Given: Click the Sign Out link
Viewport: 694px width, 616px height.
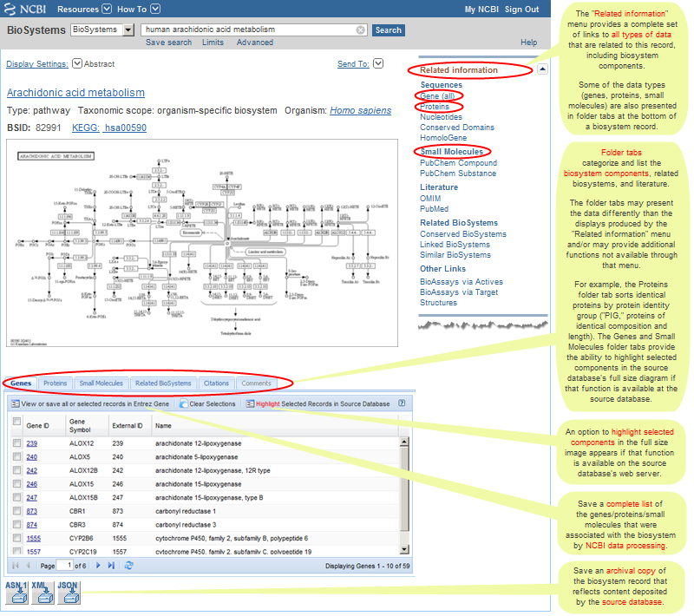Looking at the screenshot, I should coord(522,10).
